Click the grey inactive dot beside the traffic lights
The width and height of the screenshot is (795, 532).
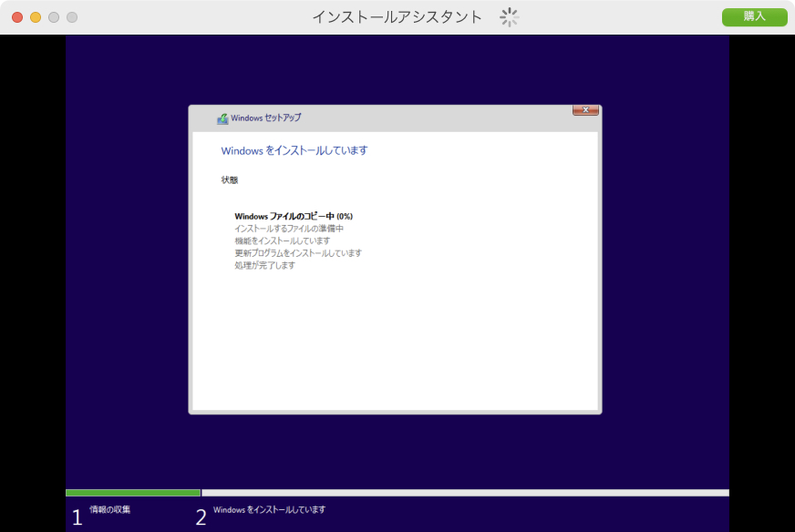point(71,15)
